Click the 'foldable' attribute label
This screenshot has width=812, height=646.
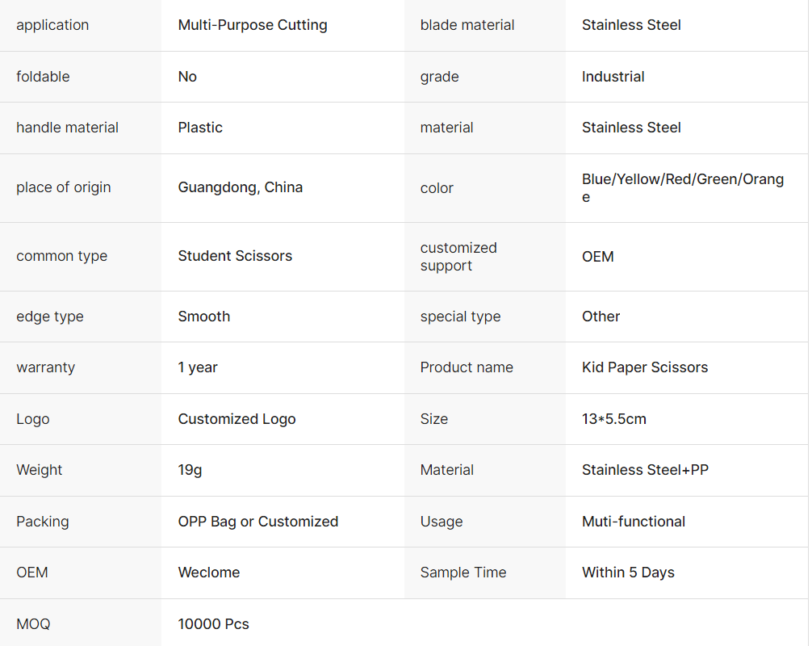coord(43,77)
